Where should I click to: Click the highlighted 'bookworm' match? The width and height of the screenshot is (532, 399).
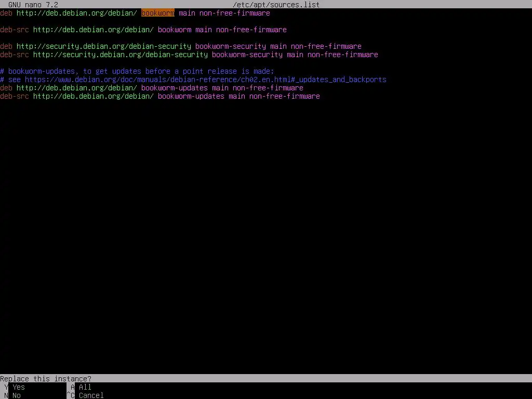(x=158, y=13)
